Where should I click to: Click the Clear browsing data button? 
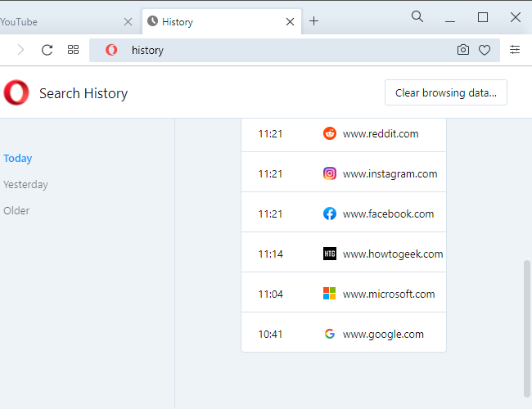pyautogui.click(x=446, y=93)
